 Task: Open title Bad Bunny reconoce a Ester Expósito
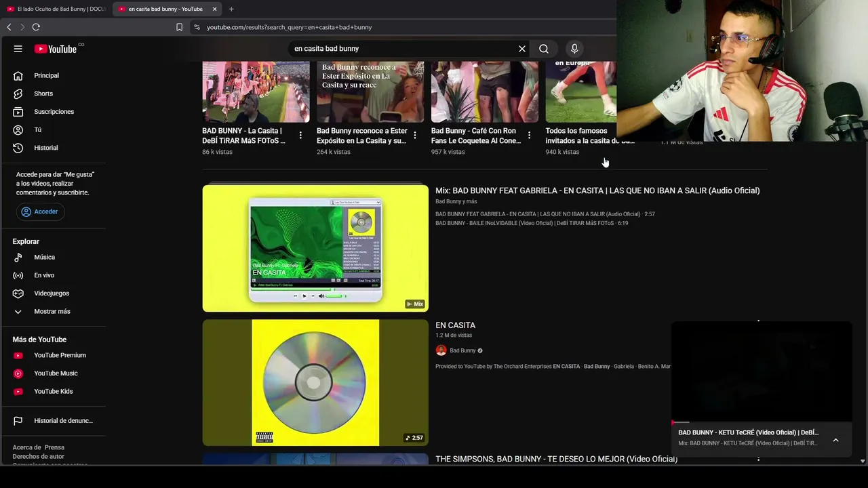pyautogui.click(x=361, y=136)
